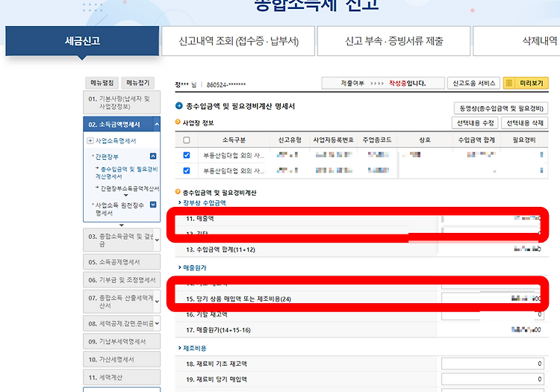Expand 사업소득명세서 with the plus icon

pyautogui.click(x=90, y=140)
